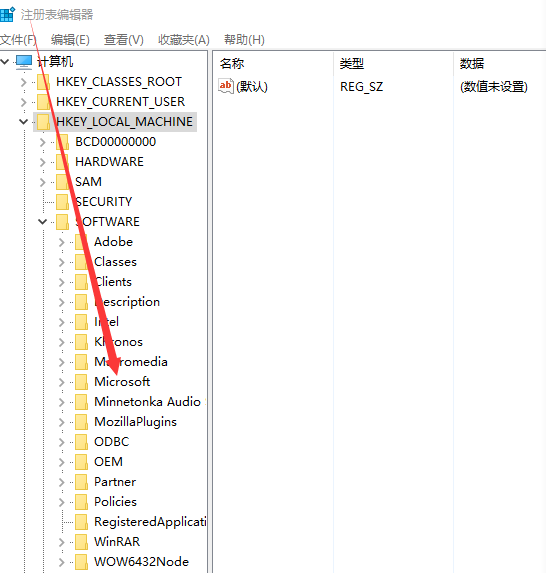Click the folder icon of ODBC
Viewport: 546px width, 573px height.
coord(81,442)
